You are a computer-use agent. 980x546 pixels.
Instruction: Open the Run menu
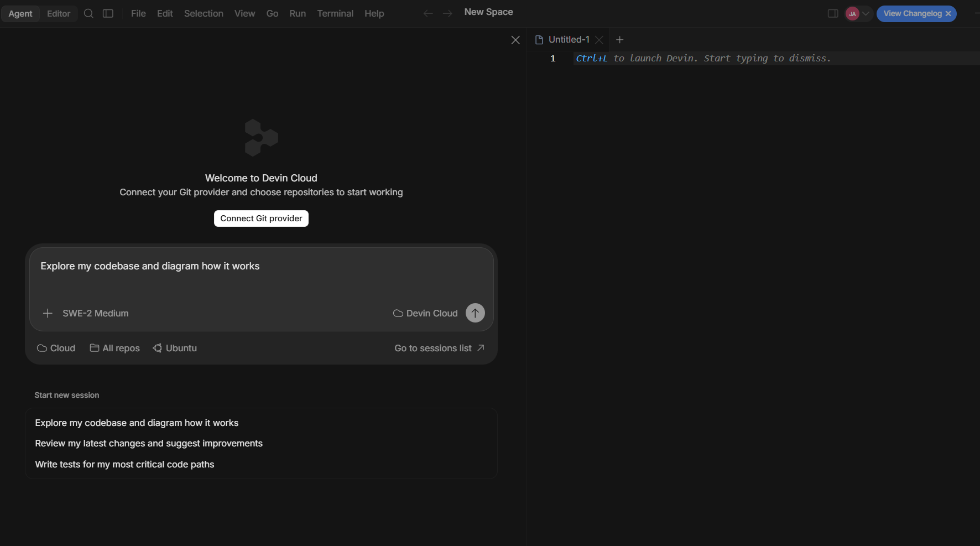click(x=298, y=13)
